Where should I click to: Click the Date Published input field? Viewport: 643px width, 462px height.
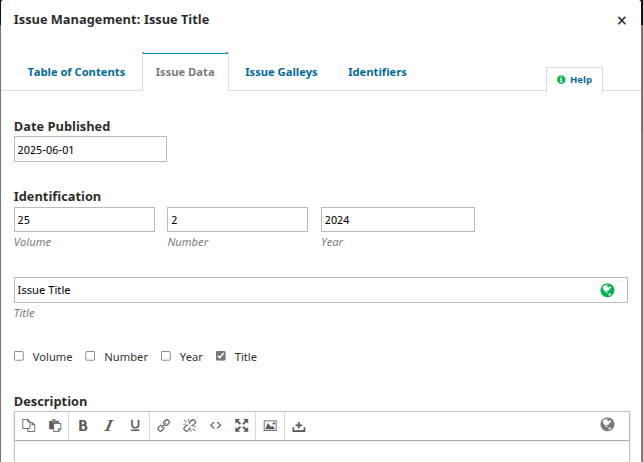(90, 149)
